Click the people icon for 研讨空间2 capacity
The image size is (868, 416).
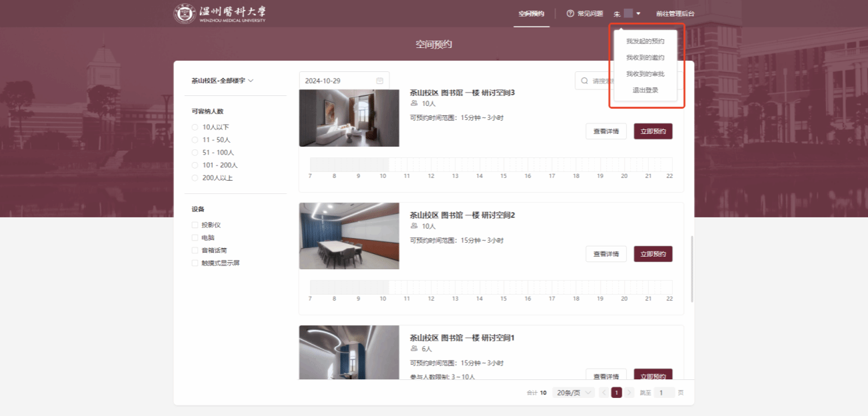pos(414,226)
